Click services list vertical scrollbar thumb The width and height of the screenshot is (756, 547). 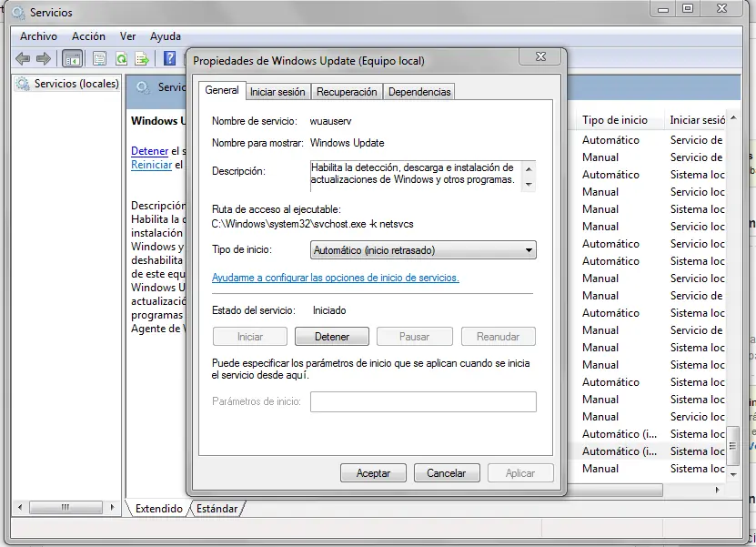click(733, 445)
